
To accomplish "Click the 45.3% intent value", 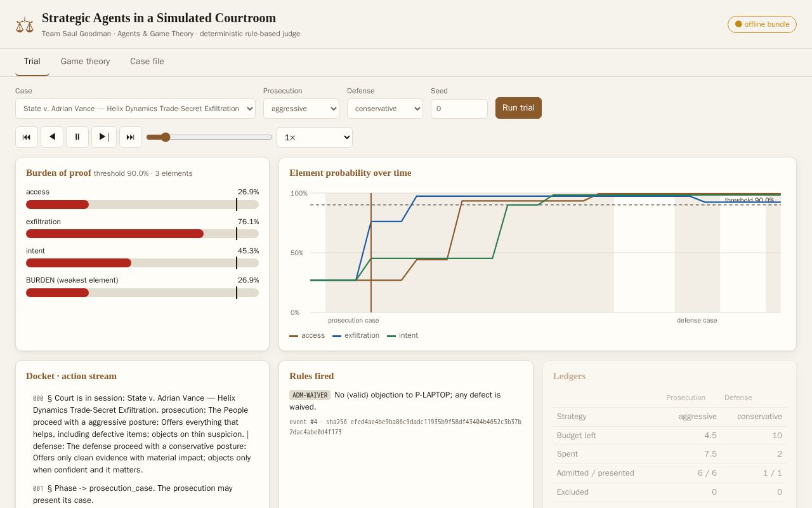I will [249, 251].
